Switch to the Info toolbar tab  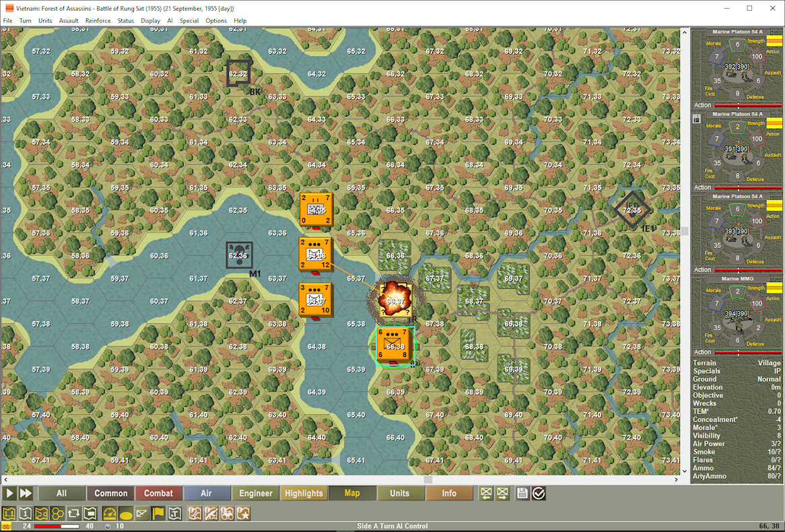click(x=449, y=494)
